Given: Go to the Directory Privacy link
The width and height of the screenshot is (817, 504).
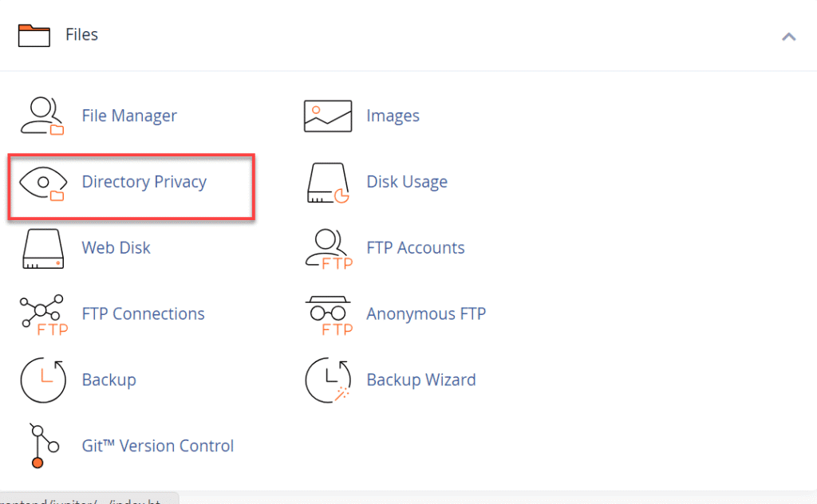Looking at the screenshot, I should click(144, 182).
